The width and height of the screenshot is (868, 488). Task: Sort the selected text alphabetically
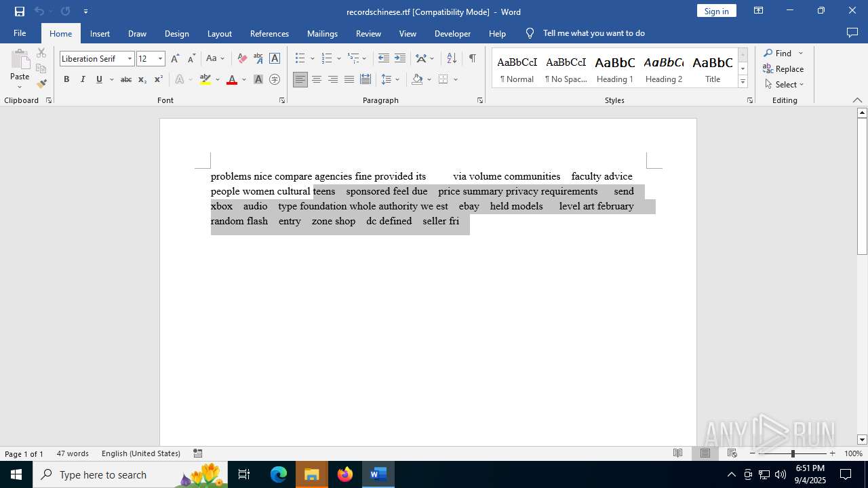[x=452, y=59]
